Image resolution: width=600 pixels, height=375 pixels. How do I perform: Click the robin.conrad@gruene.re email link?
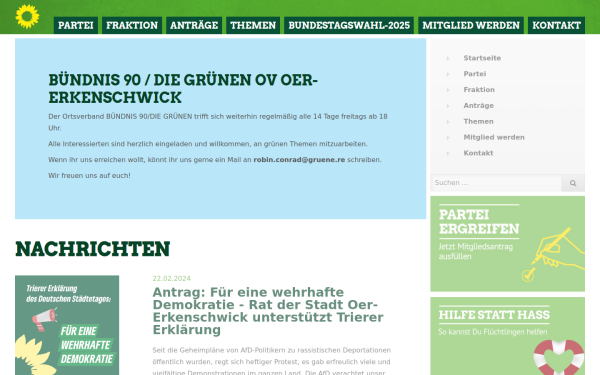click(x=299, y=160)
